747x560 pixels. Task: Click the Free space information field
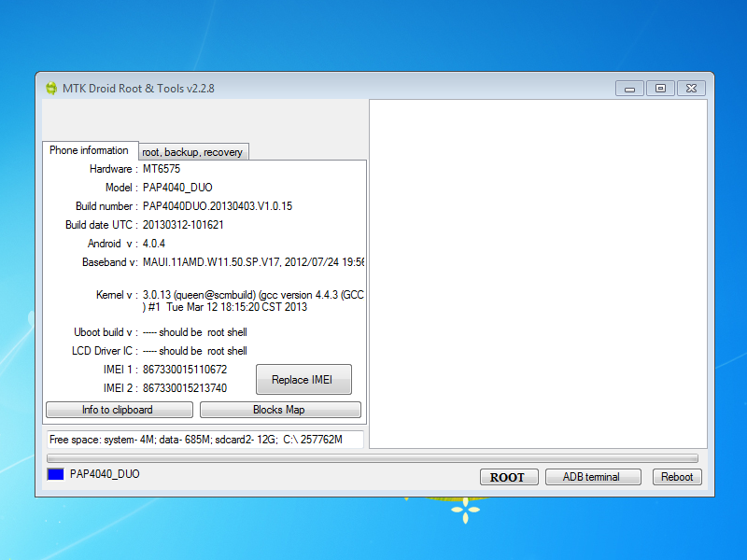(x=204, y=440)
